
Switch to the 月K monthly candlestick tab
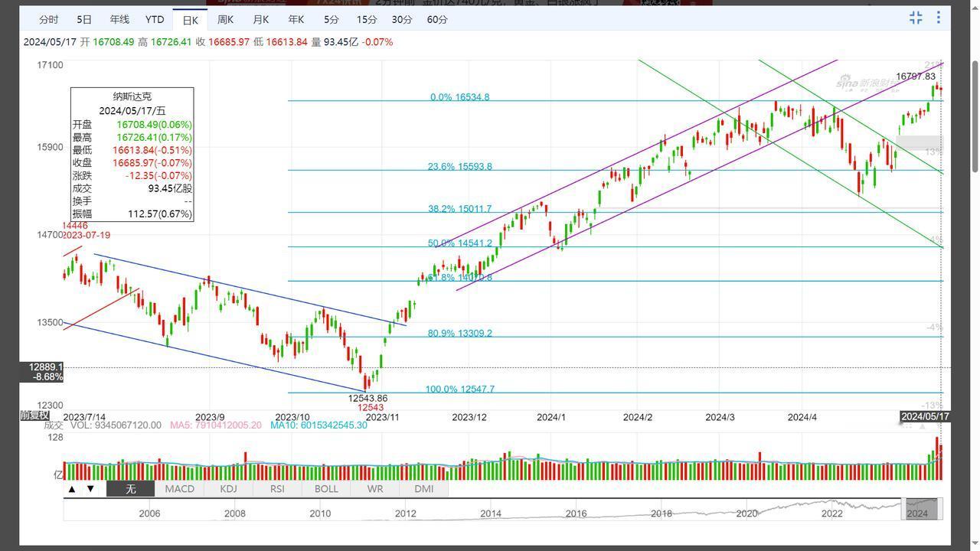(260, 19)
